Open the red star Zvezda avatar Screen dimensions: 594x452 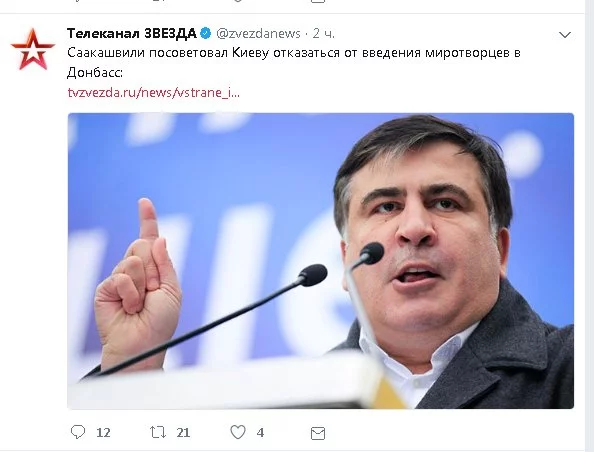[x=33, y=50]
